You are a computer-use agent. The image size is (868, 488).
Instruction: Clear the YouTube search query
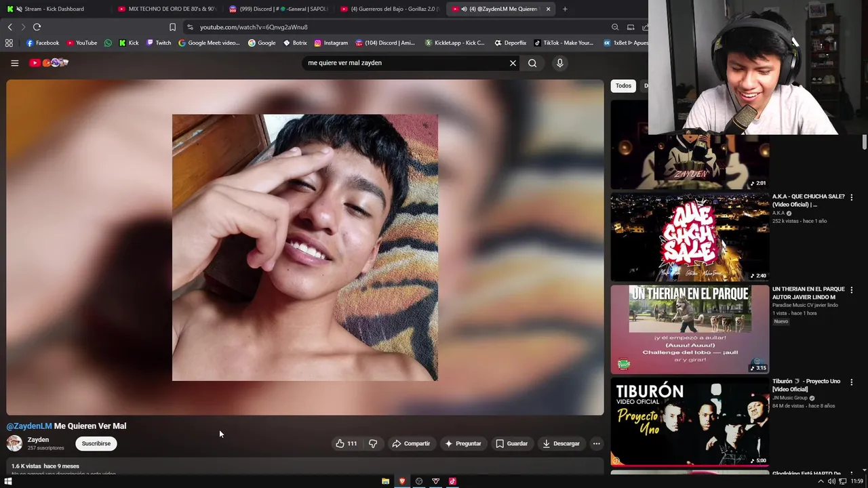tap(513, 63)
